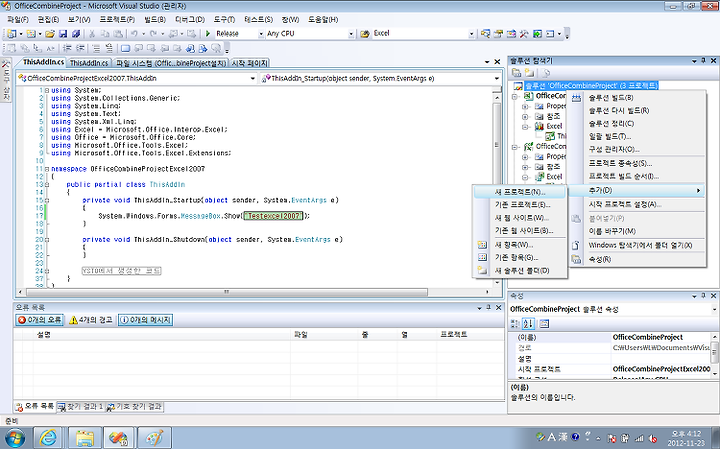Click the code editor horizontal scrollbar

[227, 292]
